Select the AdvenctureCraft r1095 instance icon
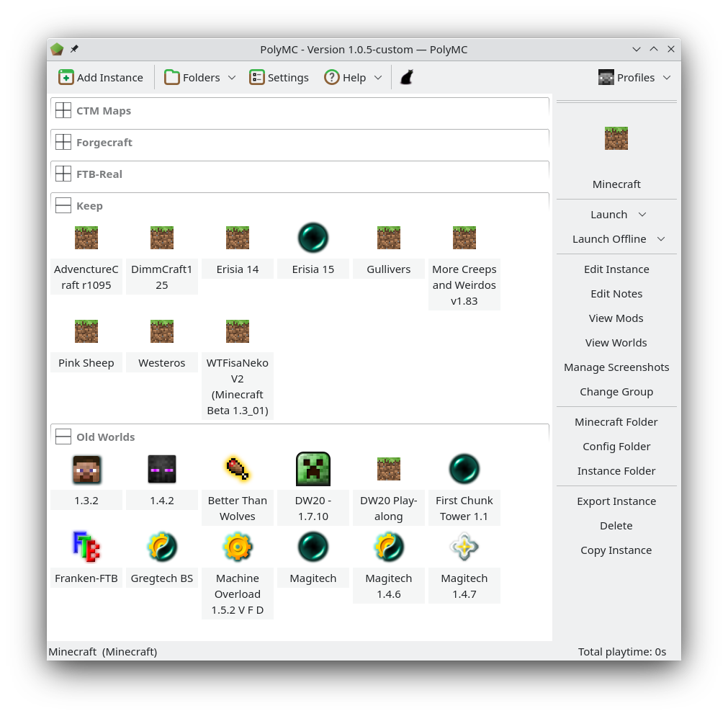 tap(86, 238)
